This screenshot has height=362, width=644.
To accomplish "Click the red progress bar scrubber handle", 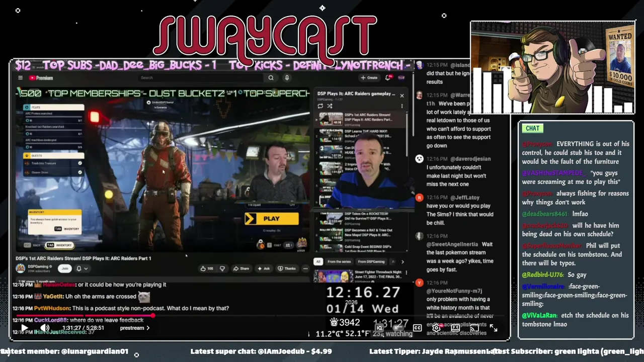I will point(153,316).
